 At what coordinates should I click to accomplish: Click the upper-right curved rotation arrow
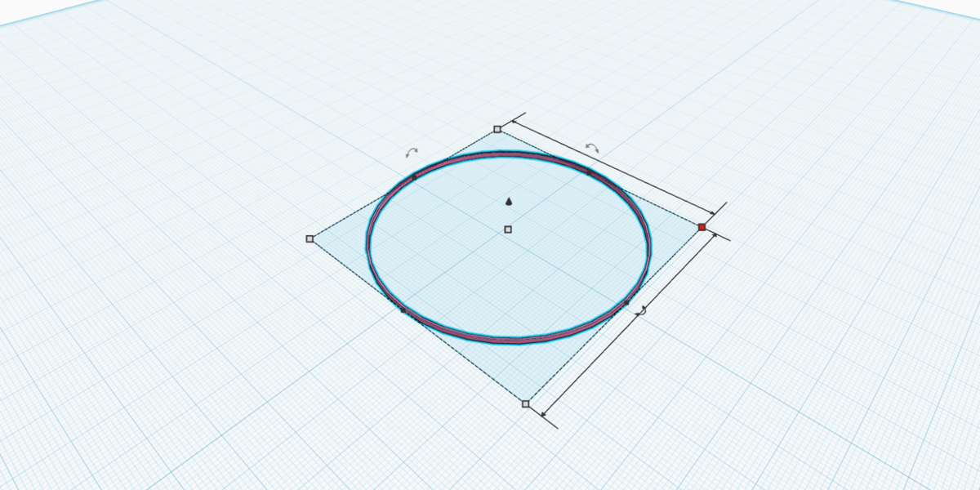[592, 148]
